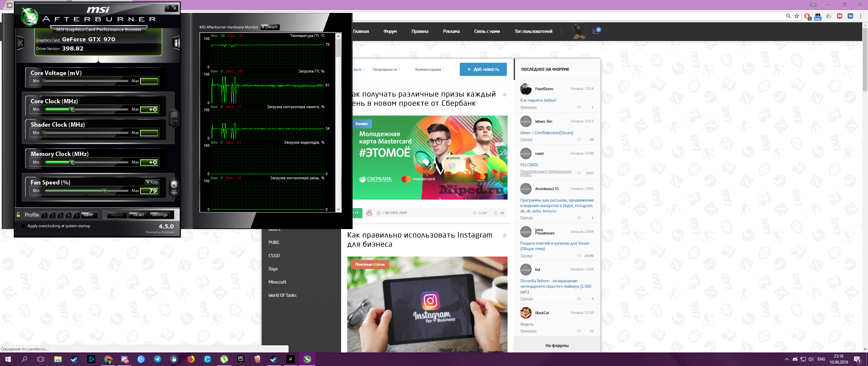Open Battle.net from the taskbar
Screen dimensions: 868x366
click(91, 359)
